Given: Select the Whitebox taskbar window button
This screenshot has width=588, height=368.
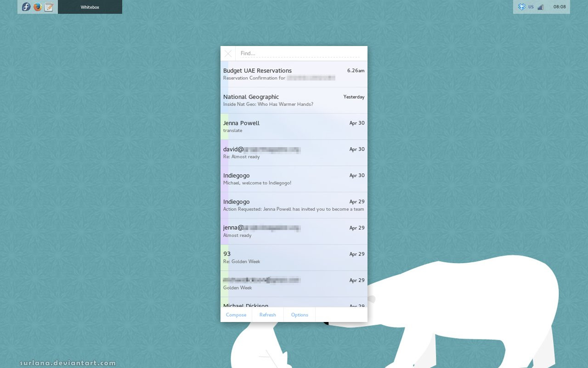Looking at the screenshot, I should pos(90,7).
